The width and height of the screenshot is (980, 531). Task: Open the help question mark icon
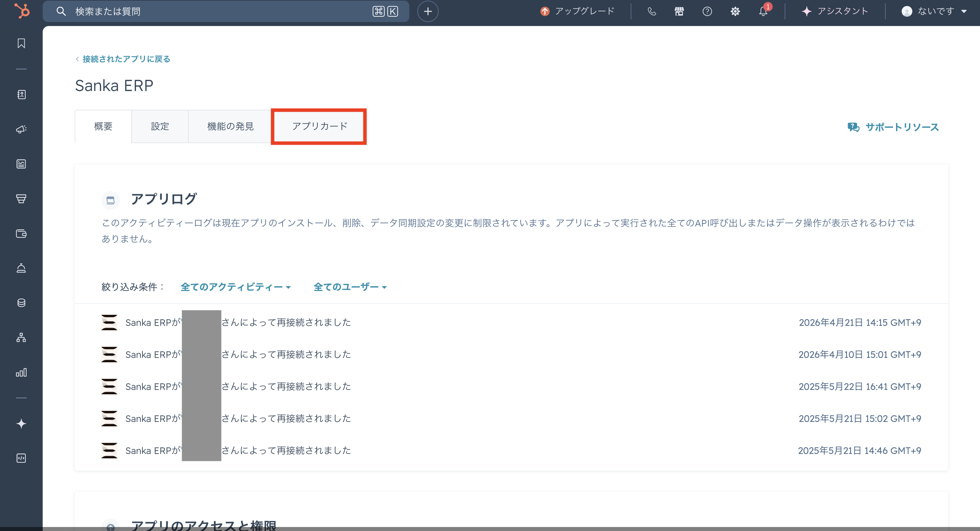click(x=707, y=11)
